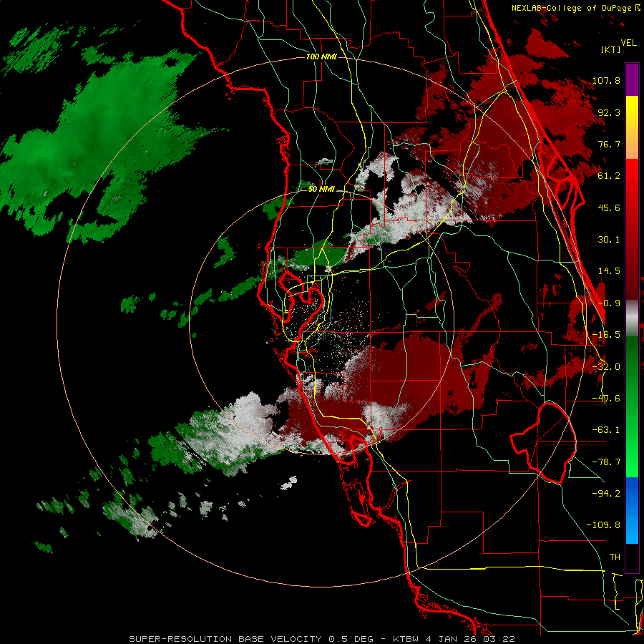This screenshot has width=644, height=644.
Task: Click the gray near-zero segment of color bar
Action: [632, 318]
